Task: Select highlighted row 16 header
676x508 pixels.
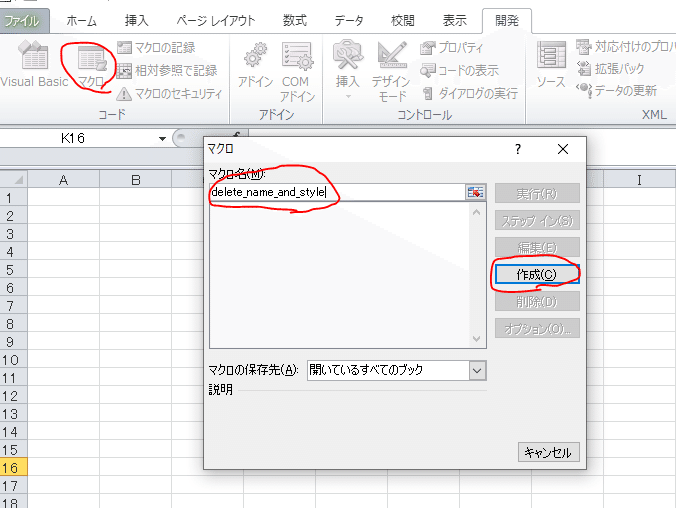Action: (13, 467)
